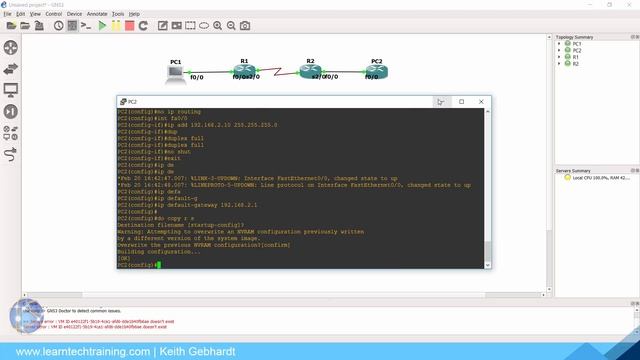The width and height of the screenshot is (640, 360).
Task: Reload all devices icon
Action: click(x=143, y=26)
